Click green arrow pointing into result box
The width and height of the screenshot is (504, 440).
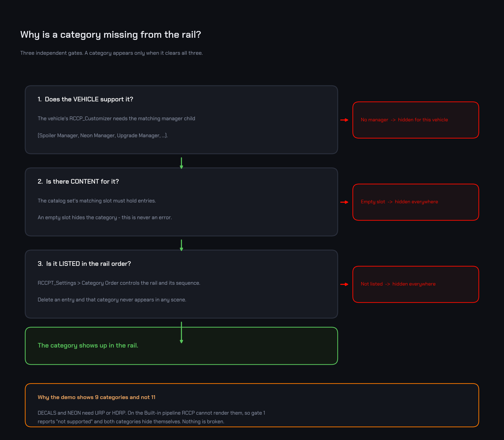pos(181,332)
